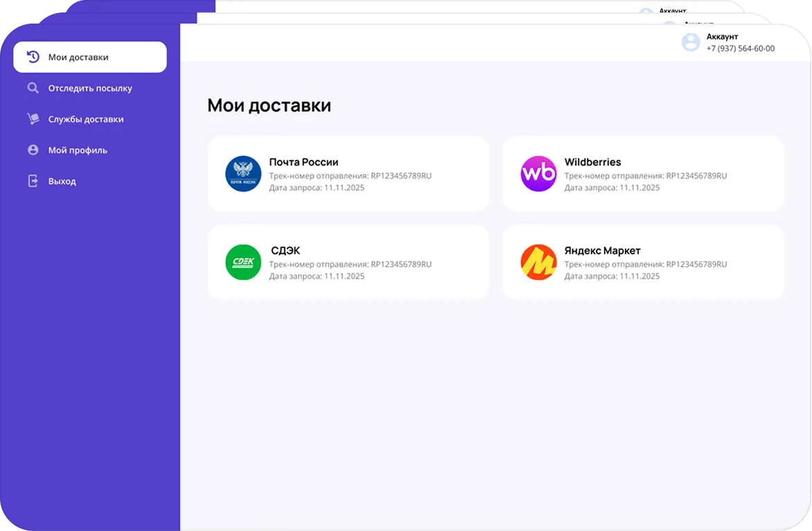Click the Wildberries purple wb logo
This screenshot has height=531, width=812.
(538, 173)
